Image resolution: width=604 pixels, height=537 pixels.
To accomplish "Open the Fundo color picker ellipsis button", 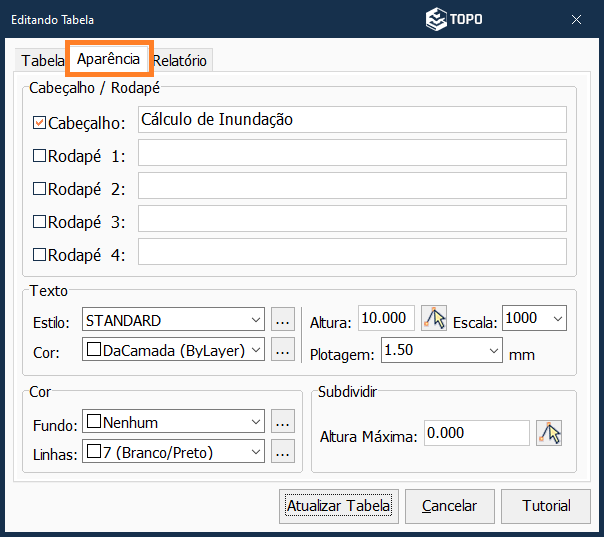I will 283,422.
